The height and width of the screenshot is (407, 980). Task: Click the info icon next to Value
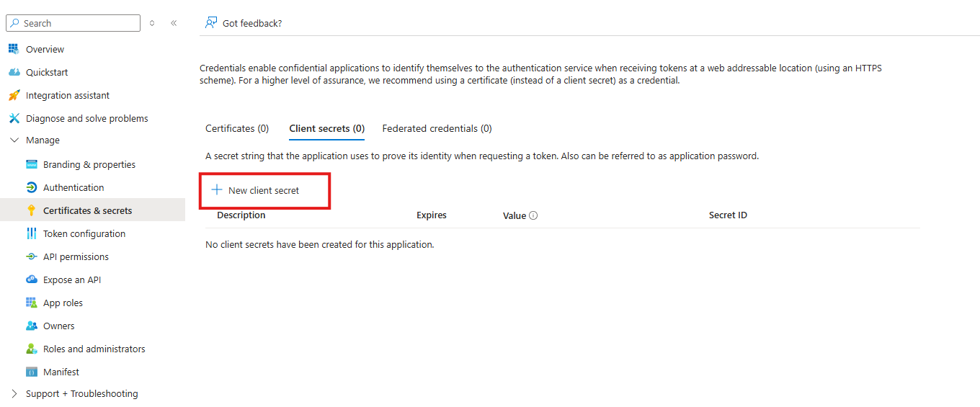tap(533, 215)
